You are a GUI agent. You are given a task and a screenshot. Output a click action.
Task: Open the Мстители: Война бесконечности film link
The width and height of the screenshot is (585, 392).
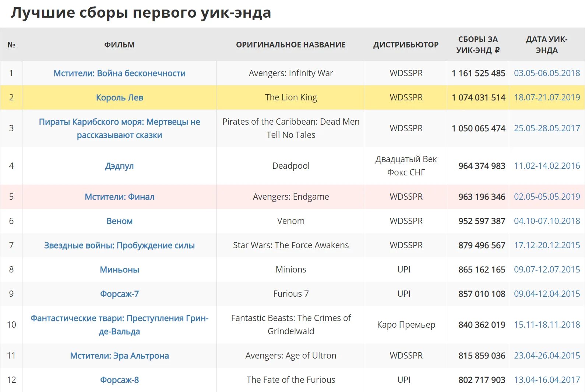(119, 73)
